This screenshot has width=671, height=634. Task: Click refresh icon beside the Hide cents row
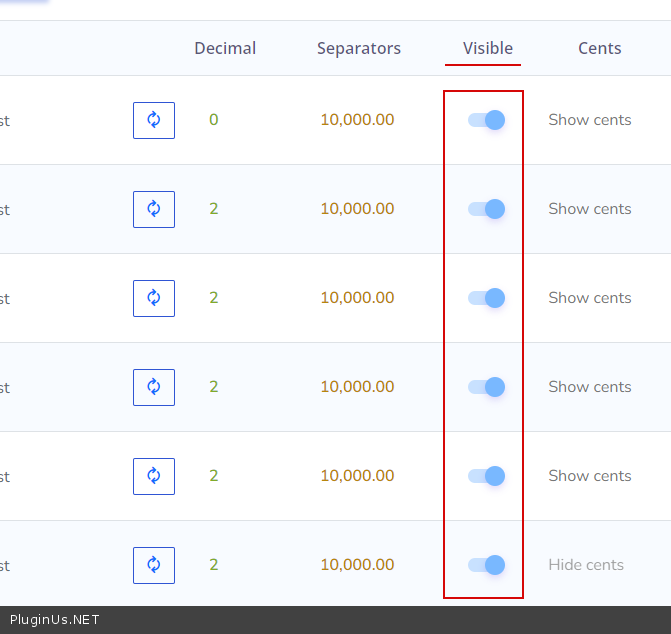click(154, 565)
